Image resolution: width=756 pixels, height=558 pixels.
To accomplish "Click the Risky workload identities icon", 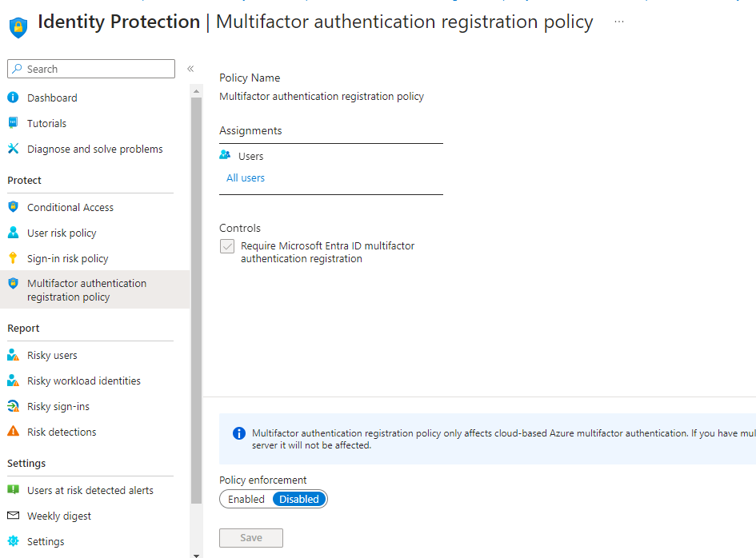I will [x=13, y=381].
